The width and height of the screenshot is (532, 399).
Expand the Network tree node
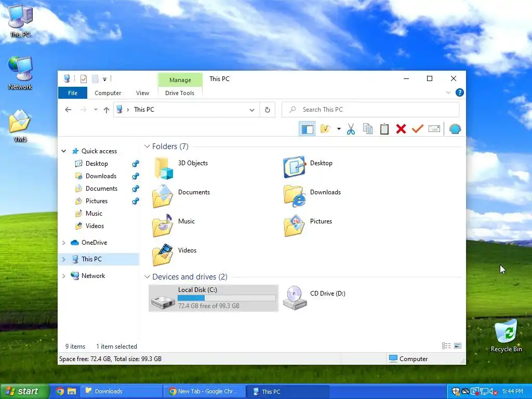(x=64, y=276)
